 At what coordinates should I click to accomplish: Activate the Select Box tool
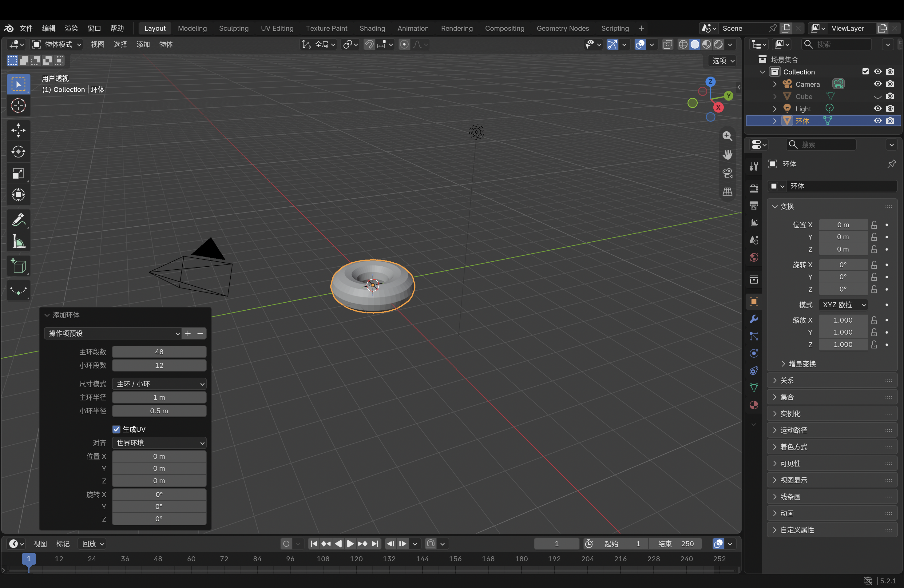[x=18, y=84]
